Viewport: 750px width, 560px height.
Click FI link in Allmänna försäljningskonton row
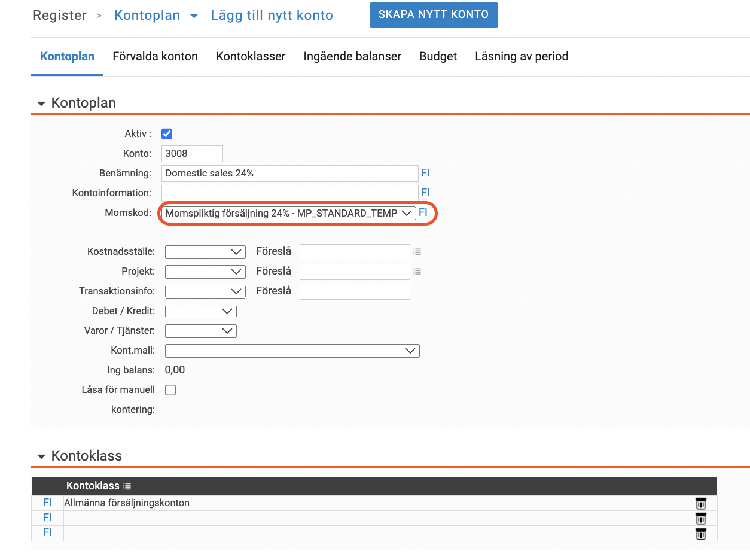(x=47, y=503)
